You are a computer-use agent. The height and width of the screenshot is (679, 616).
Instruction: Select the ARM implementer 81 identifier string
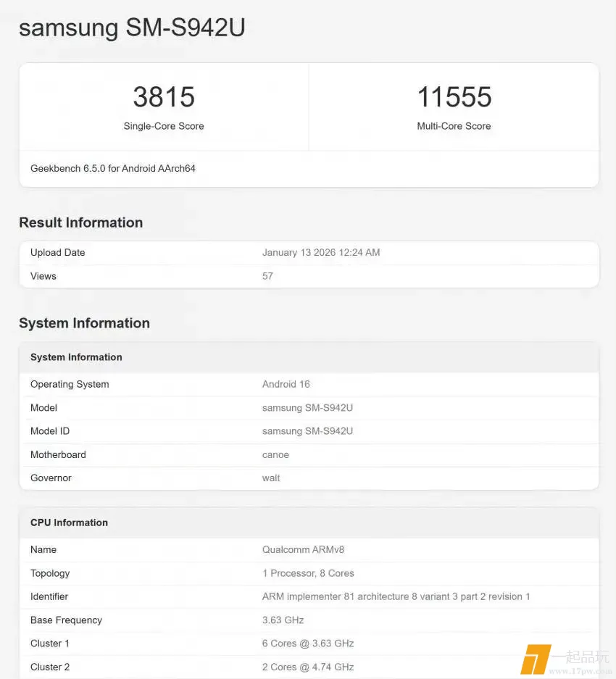tap(396, 596)
